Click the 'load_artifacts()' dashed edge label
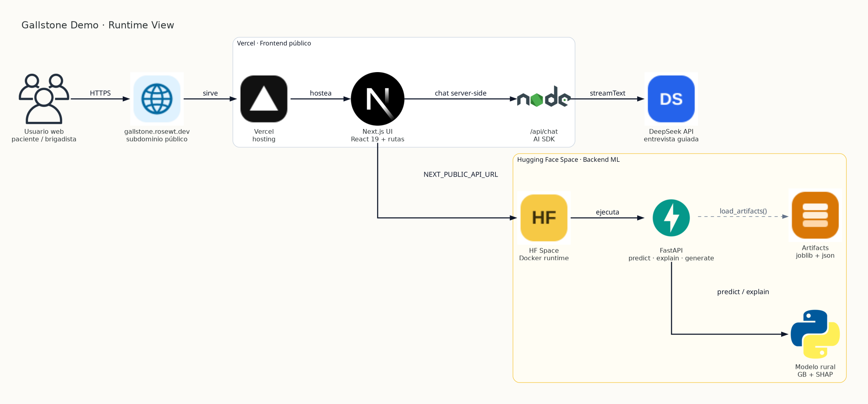 743,211
